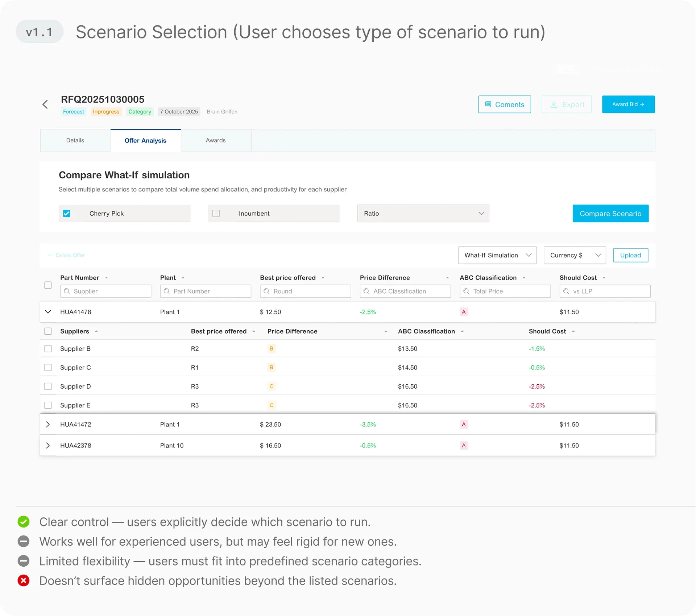The image size is (696, 616).
Task: Click the C badge in Supplier D row
Action: (271, 386)
